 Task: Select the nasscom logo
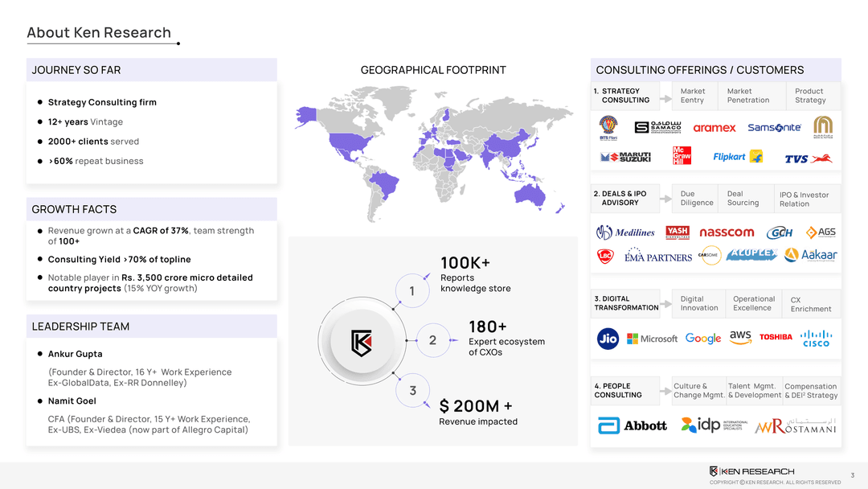[x=727, y=232]
